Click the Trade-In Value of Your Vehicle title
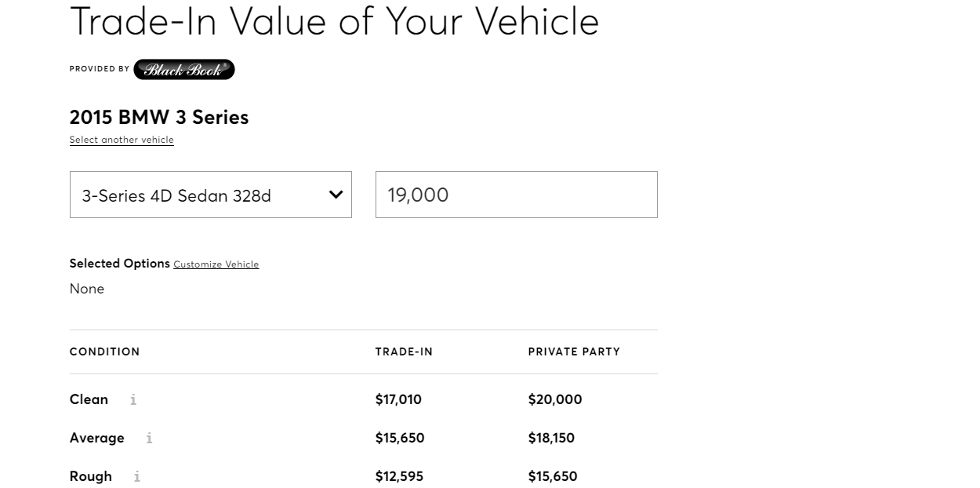The height and width of the screenshot is (488, 980). coord(335,21)
